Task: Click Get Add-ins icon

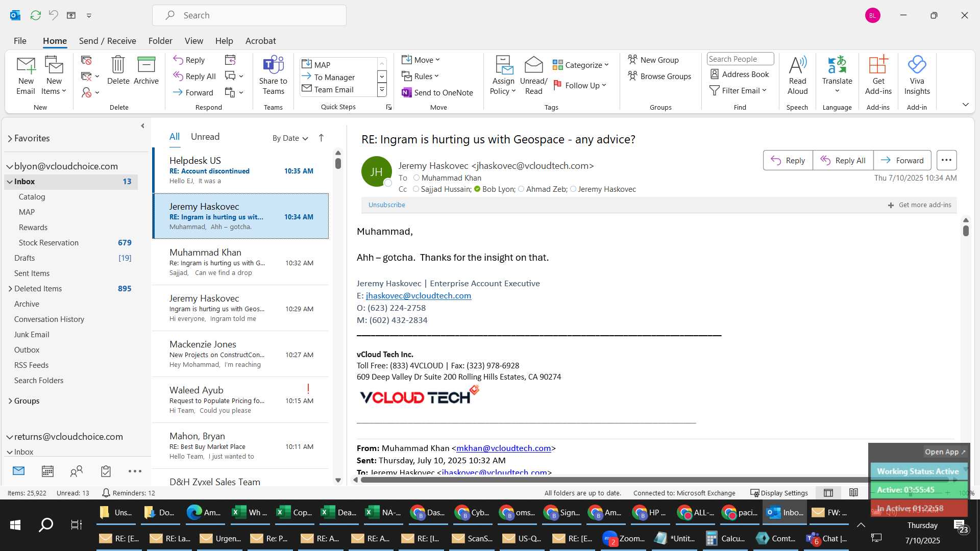Action: [878, 76]
